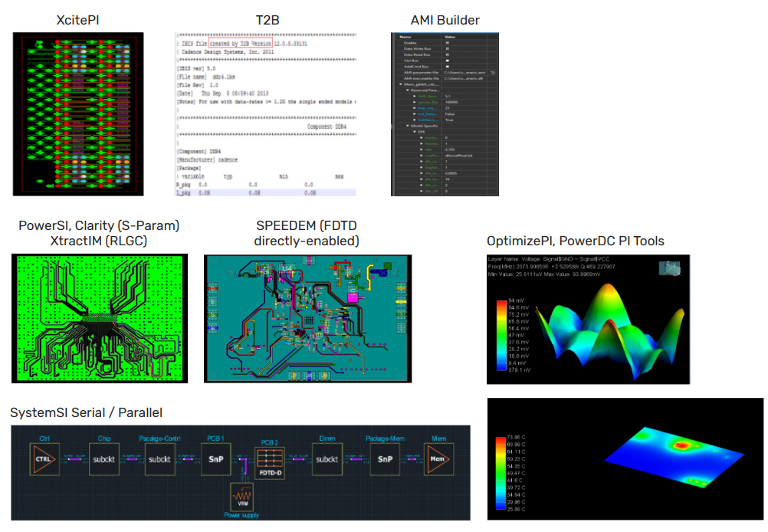
Task: Click the 'created by T2B Version' text
Action: [x=240, y=43]
